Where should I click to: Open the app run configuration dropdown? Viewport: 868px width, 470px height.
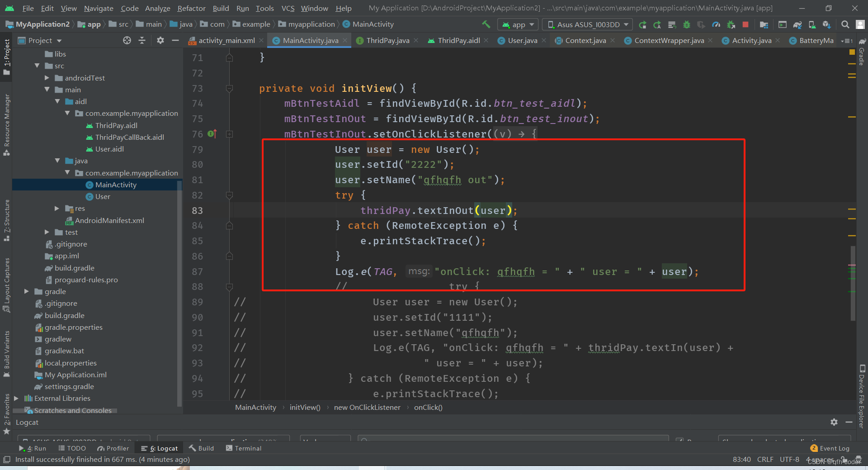pyautogui.click(x=518, y=24)
